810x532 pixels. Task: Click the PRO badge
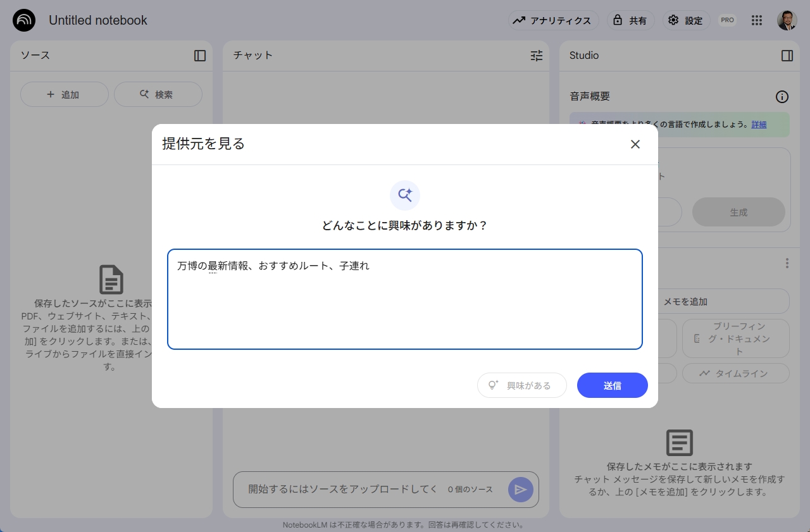pyautogui.click(x=727, y=20)
